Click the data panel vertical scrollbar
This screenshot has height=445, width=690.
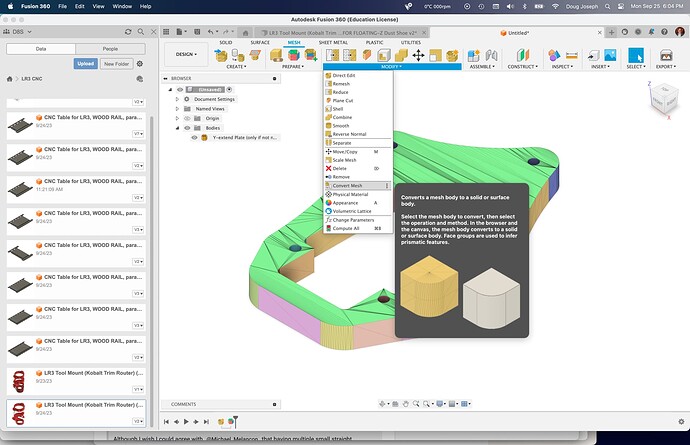tap(152, 271)
